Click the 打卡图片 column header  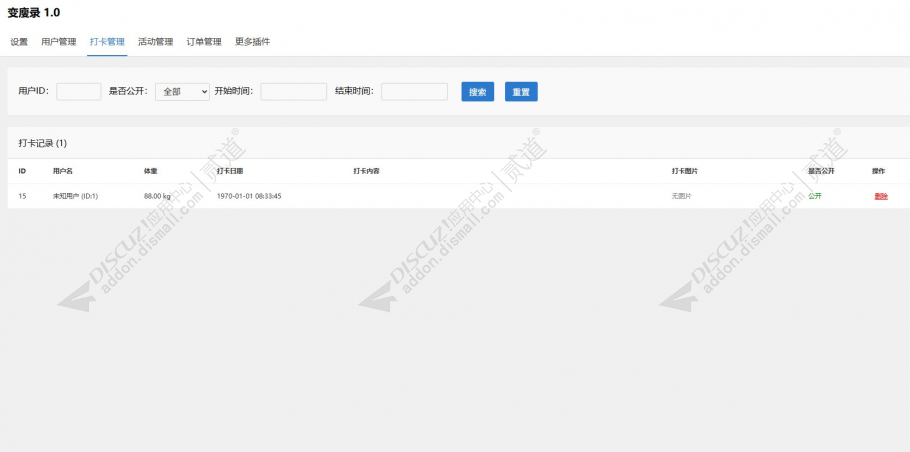[x=685, y=171]
